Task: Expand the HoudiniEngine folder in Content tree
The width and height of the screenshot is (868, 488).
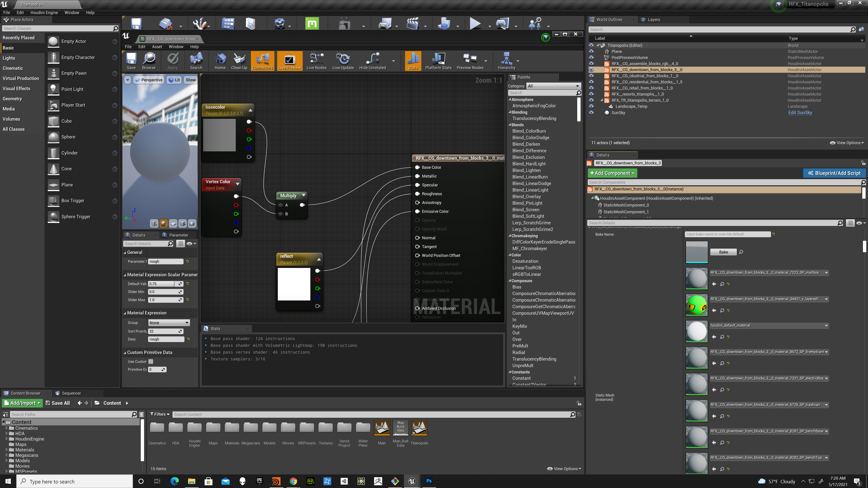Action: click(x=6, y=439)
